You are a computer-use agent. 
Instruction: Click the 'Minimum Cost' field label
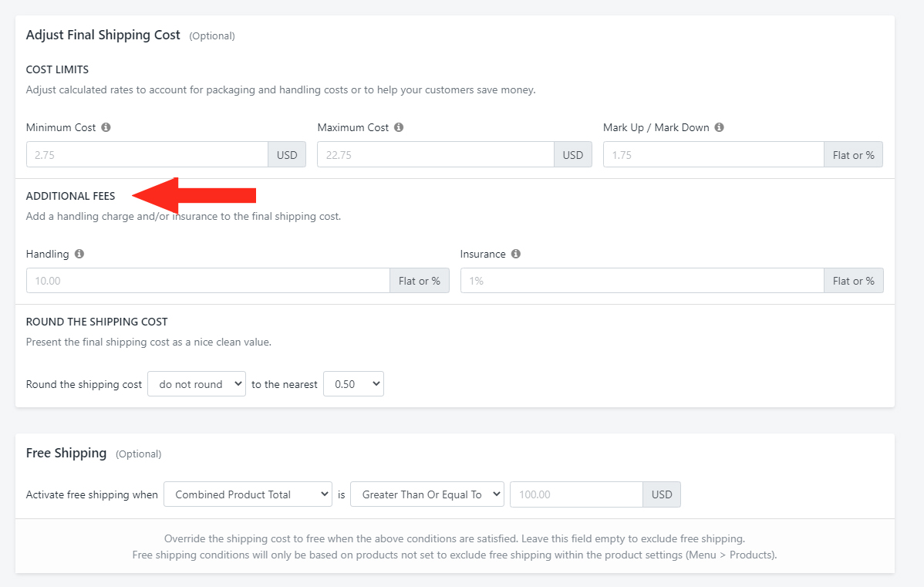click(61, 127)
